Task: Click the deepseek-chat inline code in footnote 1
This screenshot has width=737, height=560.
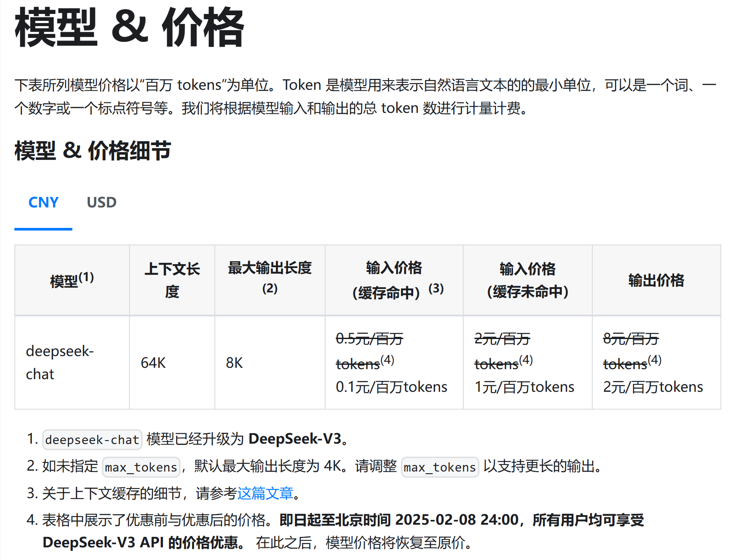Action: coord(92,440)
